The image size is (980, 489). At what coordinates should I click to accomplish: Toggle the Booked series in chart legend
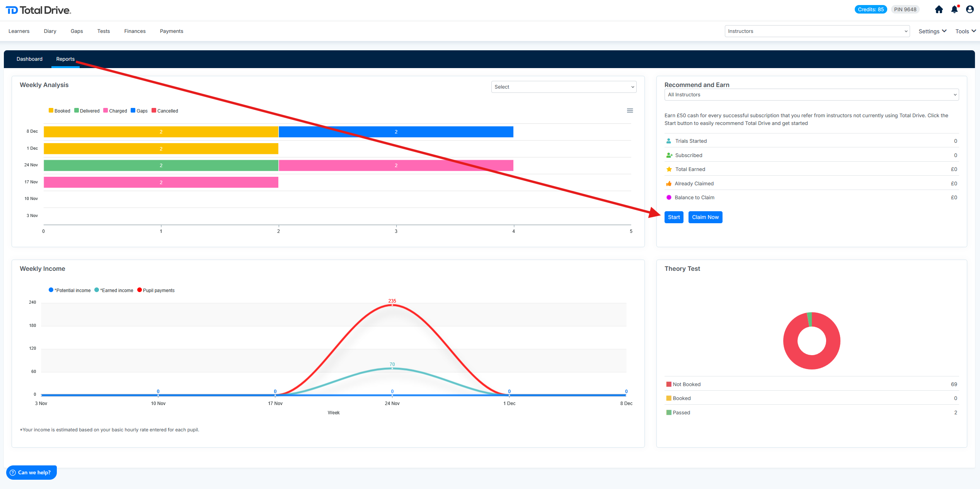tap(60, 111)
